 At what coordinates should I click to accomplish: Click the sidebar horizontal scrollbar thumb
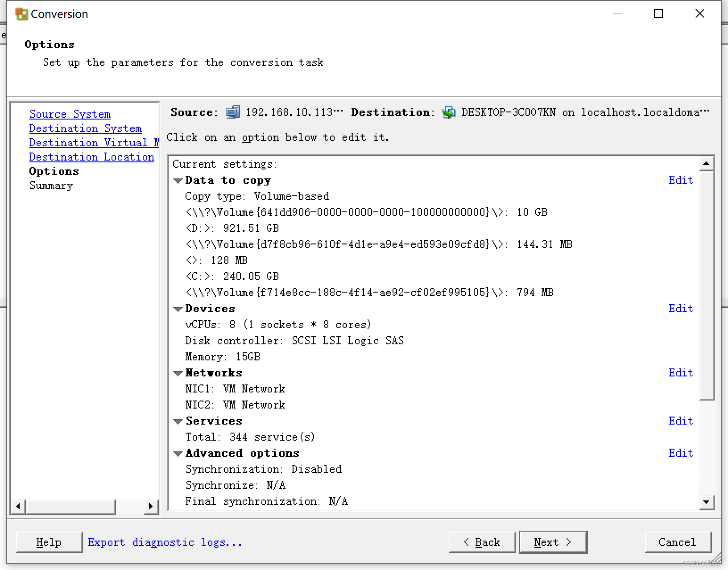click(x=70, y=506)
